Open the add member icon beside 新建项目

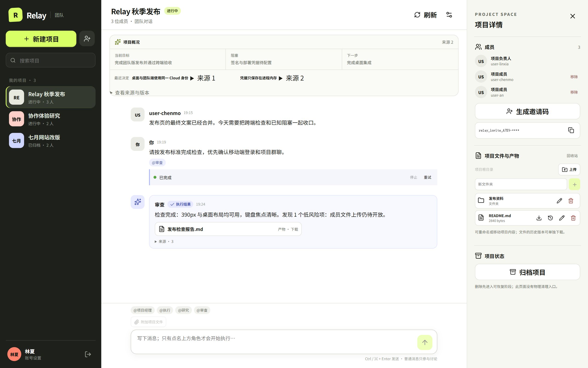point(87,38)
